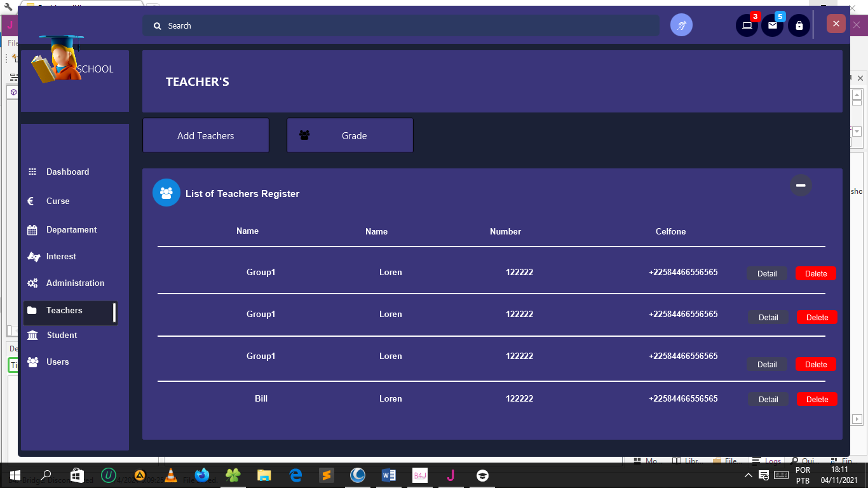This screenshot has width=868, height=488.
Task: Click the blue teachers group icon beside list title
Action: point(166,193)
